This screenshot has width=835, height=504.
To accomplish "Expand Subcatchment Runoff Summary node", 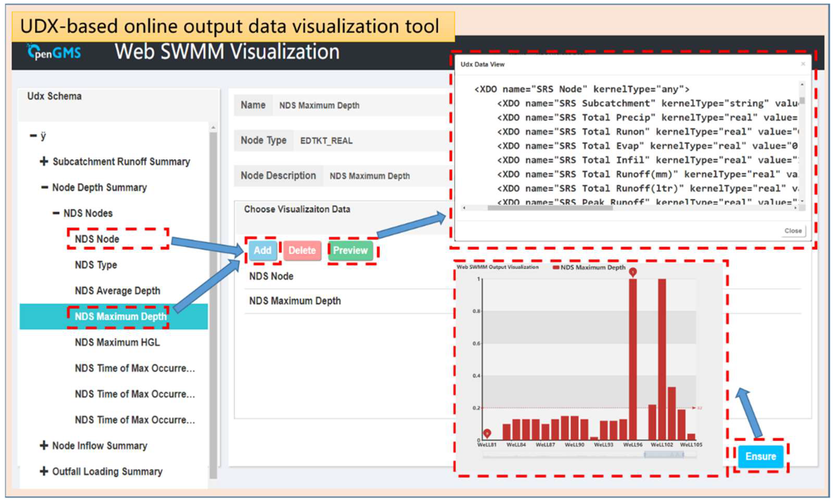I will click(x=44, y=161).
